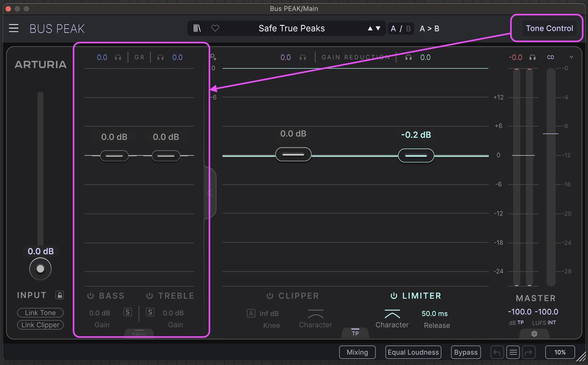The height and width of the screenshot is (365, 588).
Task: Click the Treble threshold handle
Action: point(166,156)
